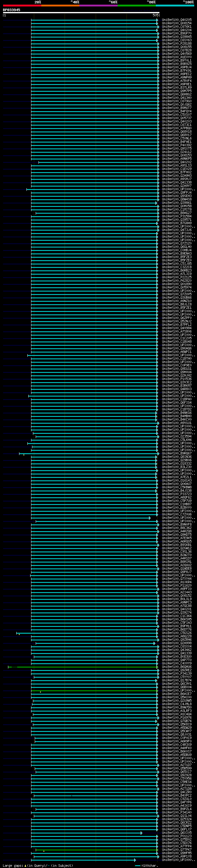
Task: Select hit label UniRef100_Q43462
Action: click(x=177, y=650)
